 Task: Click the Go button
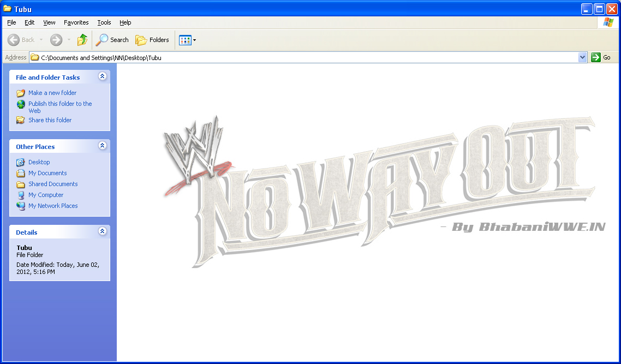(x=601, y=57)
